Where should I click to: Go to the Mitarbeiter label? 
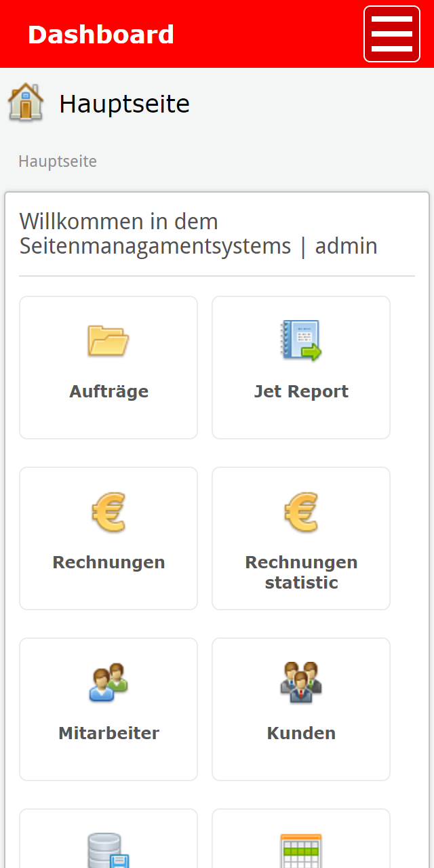108,733
